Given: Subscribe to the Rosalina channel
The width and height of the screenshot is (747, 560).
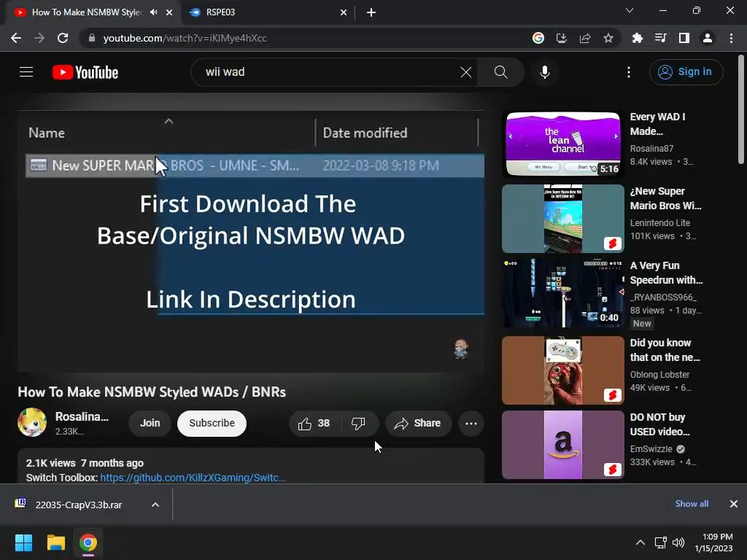Looking at the screenshot, I should [212, 424].
